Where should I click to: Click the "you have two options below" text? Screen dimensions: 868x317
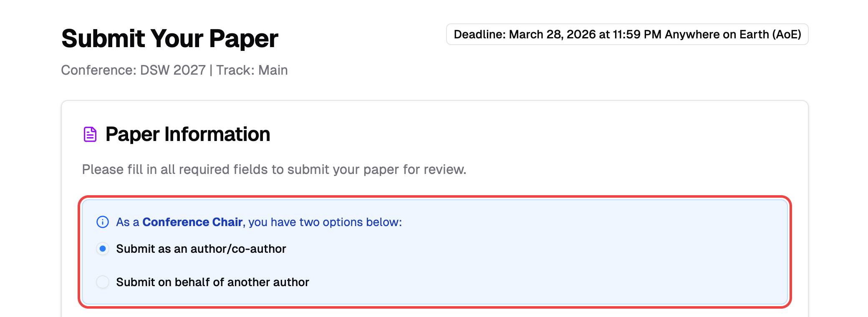coord(325,222)
